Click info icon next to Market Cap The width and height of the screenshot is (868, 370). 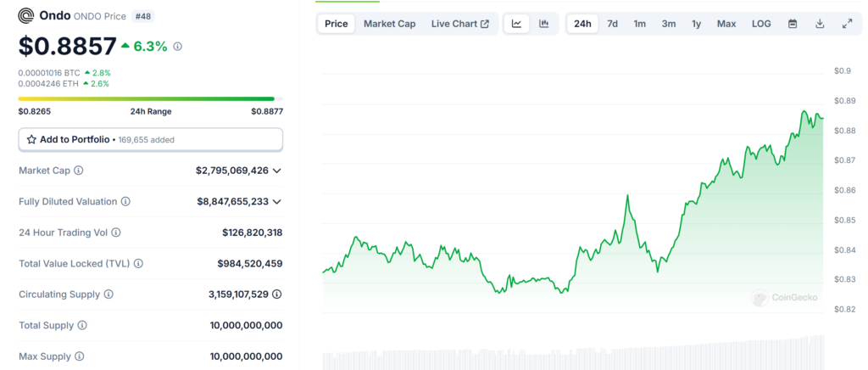tap(79, 171)
